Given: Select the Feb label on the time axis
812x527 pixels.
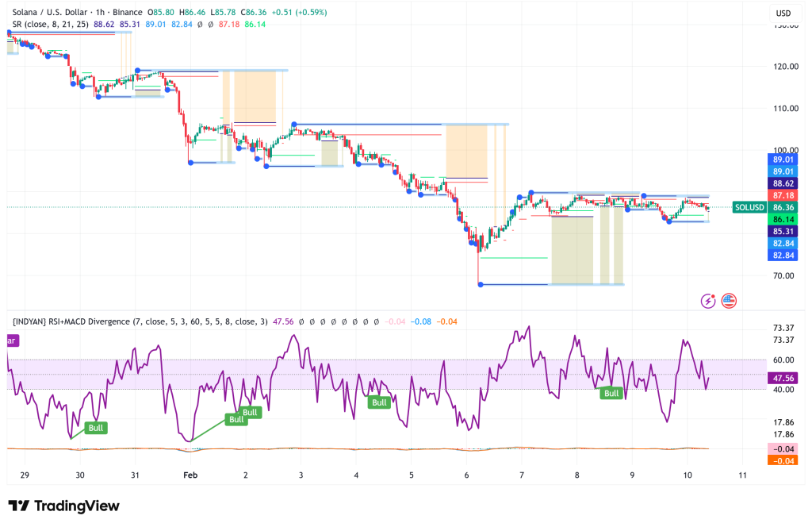Looking at the screenshot, I should [190, 474].
